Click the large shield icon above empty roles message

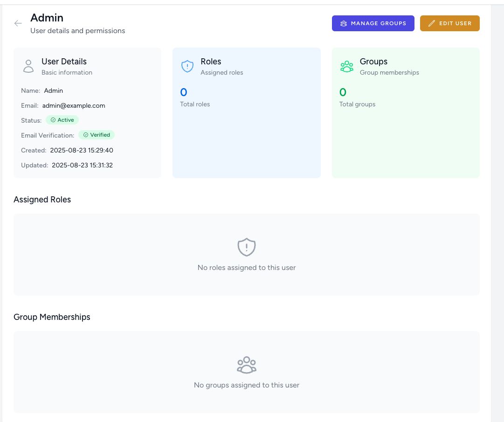click(x=247, y=247)
